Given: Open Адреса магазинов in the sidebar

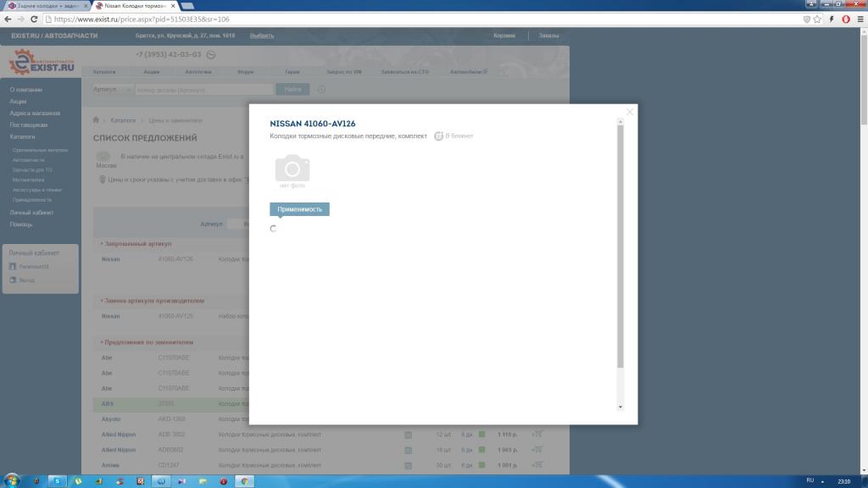Looking at the screenshot, I should 35,113.
